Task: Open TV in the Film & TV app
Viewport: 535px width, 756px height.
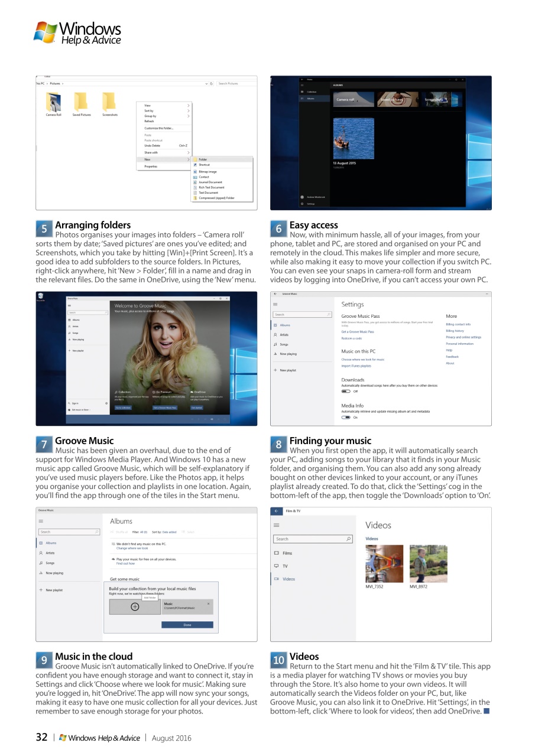Action: 284,566
